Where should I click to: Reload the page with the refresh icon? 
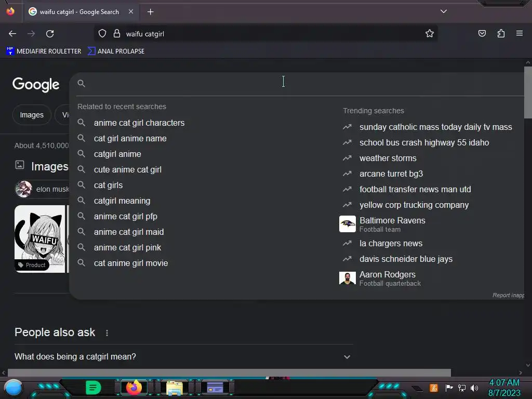click(x=50, y=34)
